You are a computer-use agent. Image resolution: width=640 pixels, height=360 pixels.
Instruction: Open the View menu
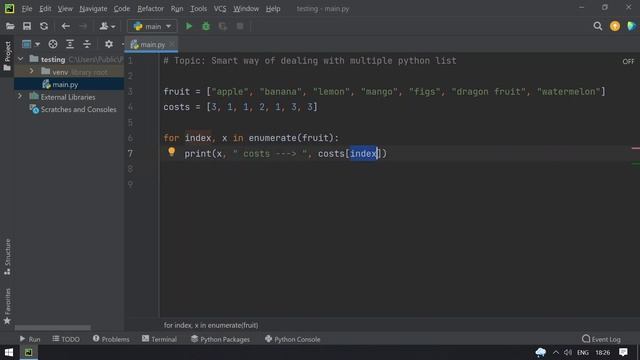click(x=65, y=9)
